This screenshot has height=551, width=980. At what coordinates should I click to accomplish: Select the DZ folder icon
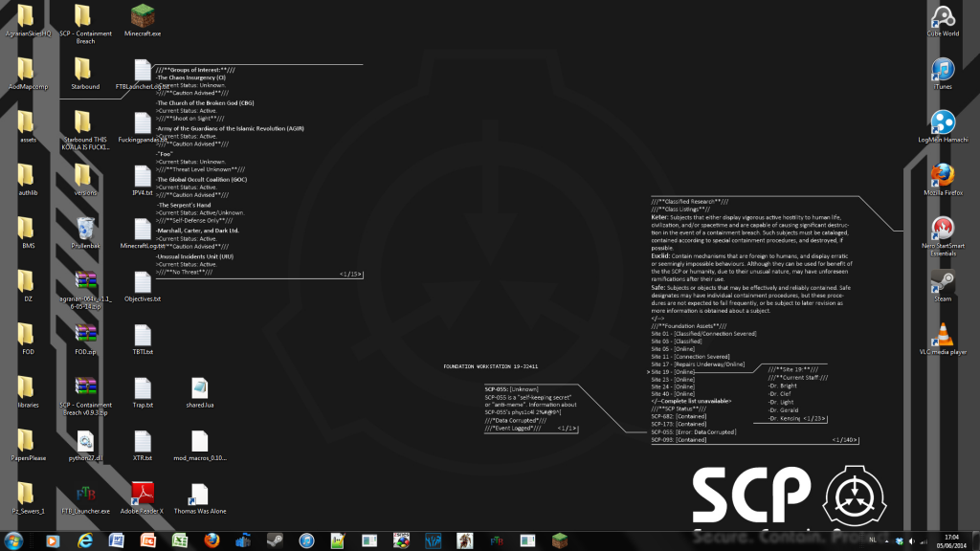(x=28, y=282)
